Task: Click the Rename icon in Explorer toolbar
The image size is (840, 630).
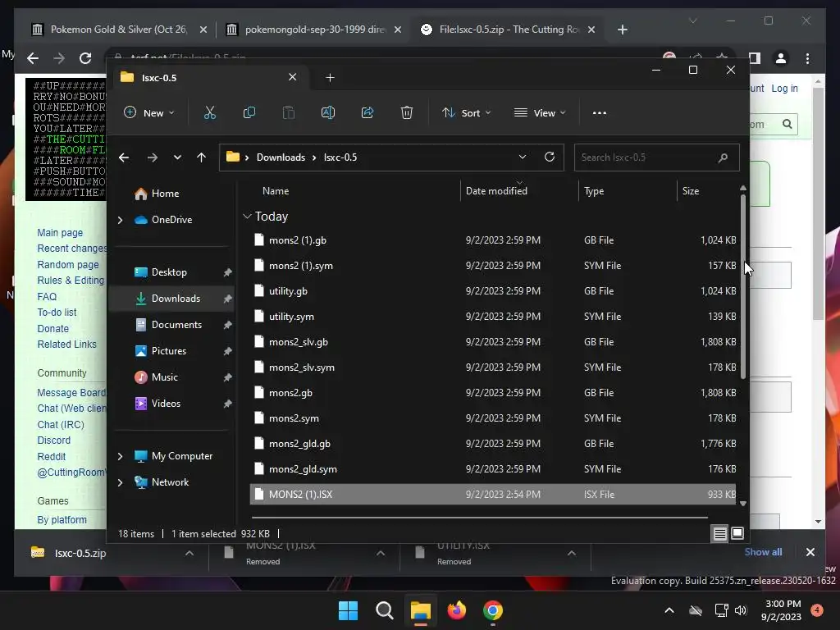Action: (x=328, y=112)
